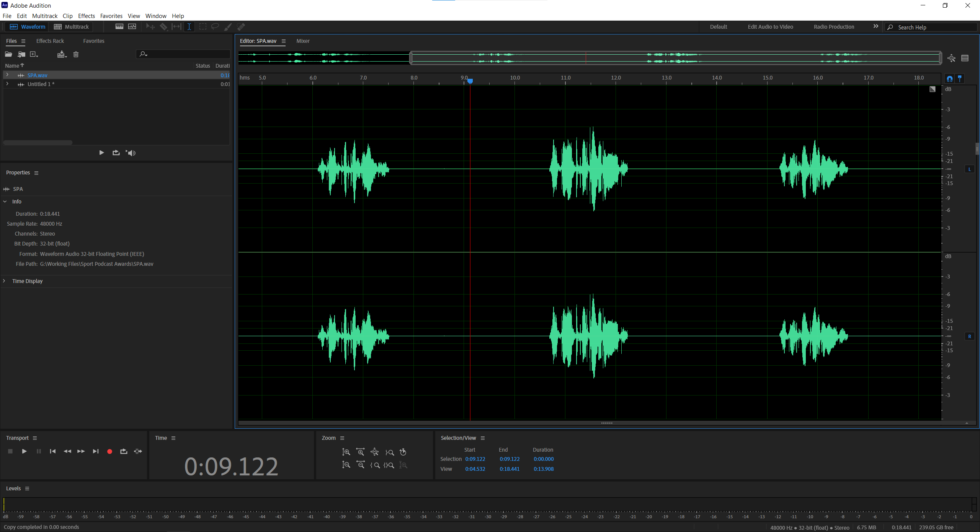The image size is (980, 532).
Task: Delete selected file with trash icon
Action: [76, 54]
